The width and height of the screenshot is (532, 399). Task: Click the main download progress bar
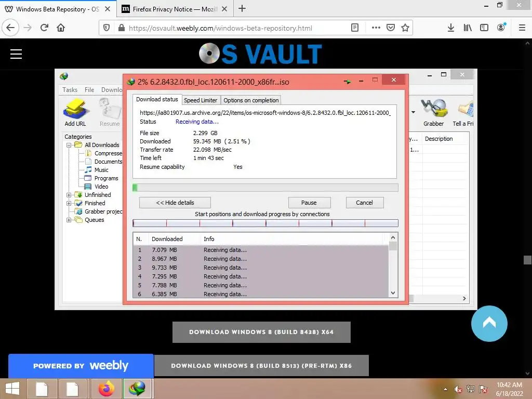(265, 188)
